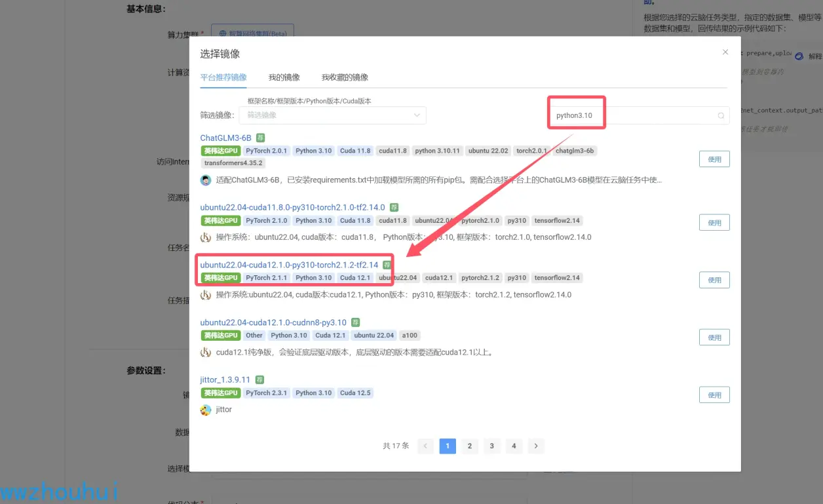This screenshot has width=823, height=504.
Task: Open the 我的镜像 tab
Action: (284, 77)
